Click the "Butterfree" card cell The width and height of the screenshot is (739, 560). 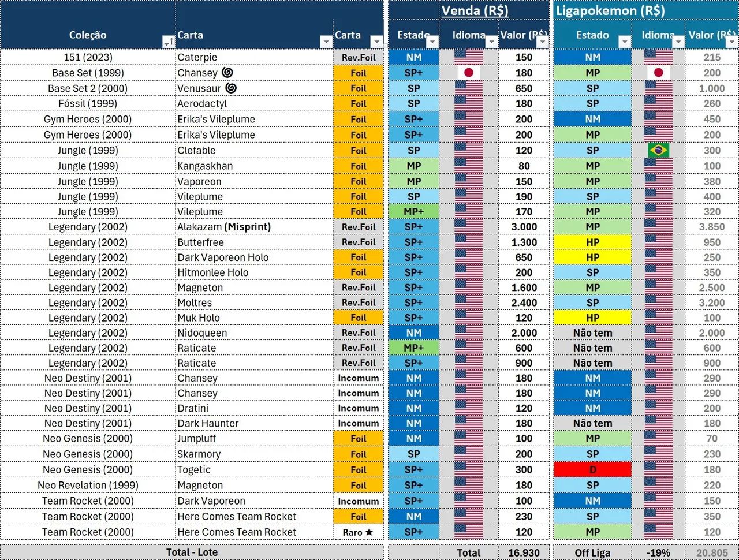pyautogui.click(x=254, y=242)
